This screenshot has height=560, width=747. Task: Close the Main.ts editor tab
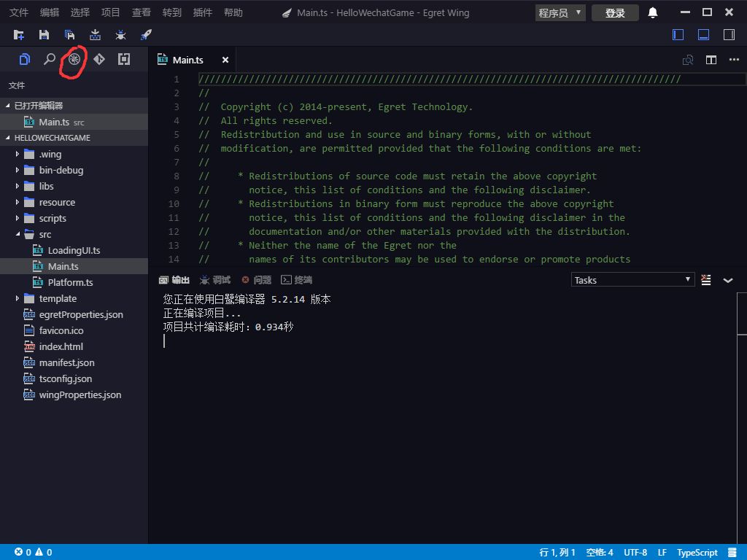coord(225,60)
